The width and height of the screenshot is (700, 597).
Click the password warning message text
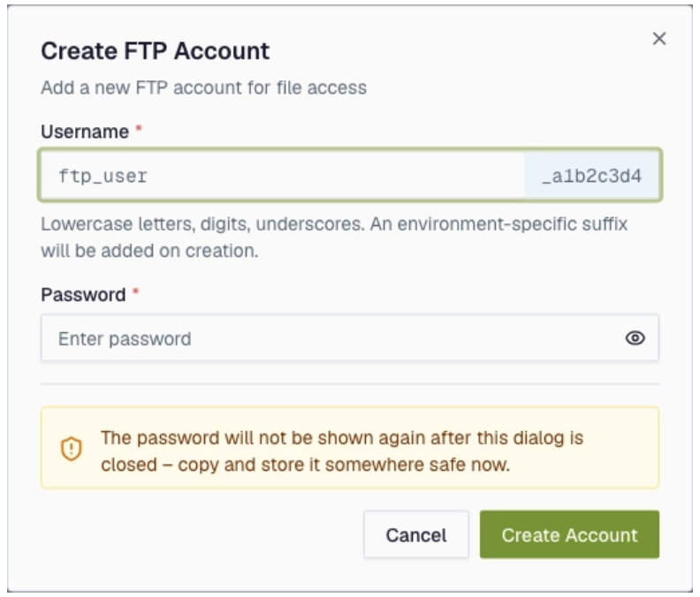[x=342, y=451]
